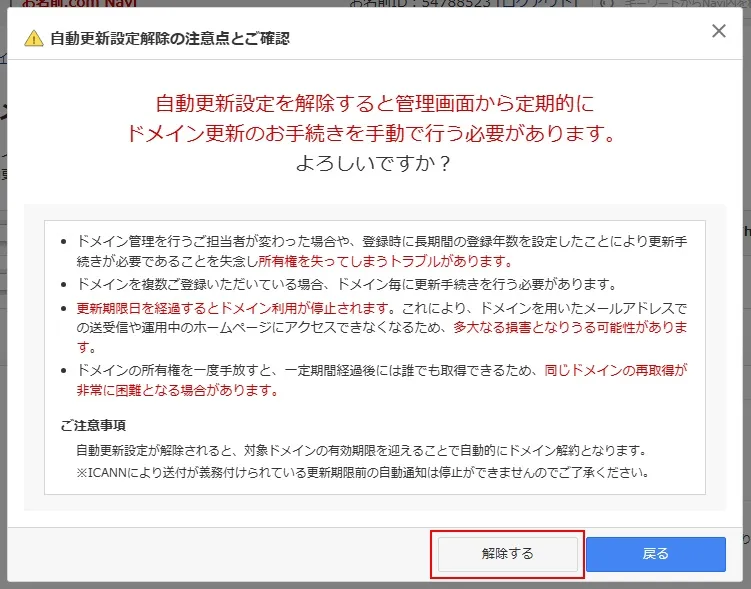Click the red text 多大なる損害となりうる可能性がありま
This screenshot has width=751, height=589.
click(x=570, y=328)
